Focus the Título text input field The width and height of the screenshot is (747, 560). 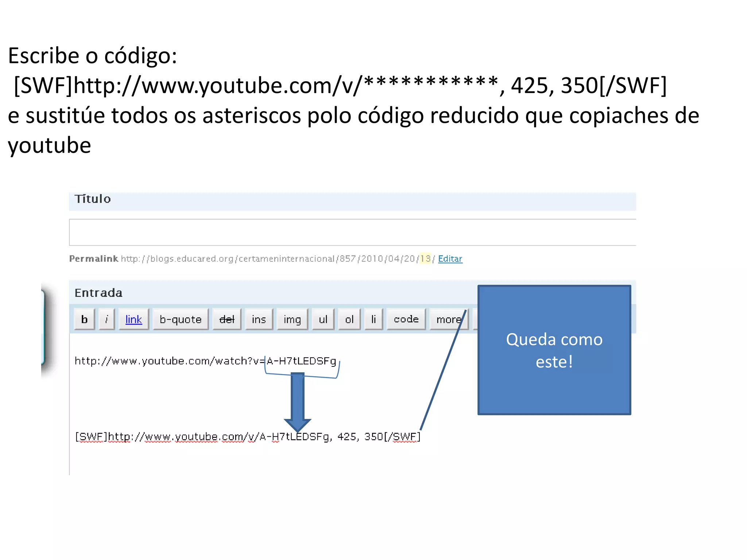[352, 232]
